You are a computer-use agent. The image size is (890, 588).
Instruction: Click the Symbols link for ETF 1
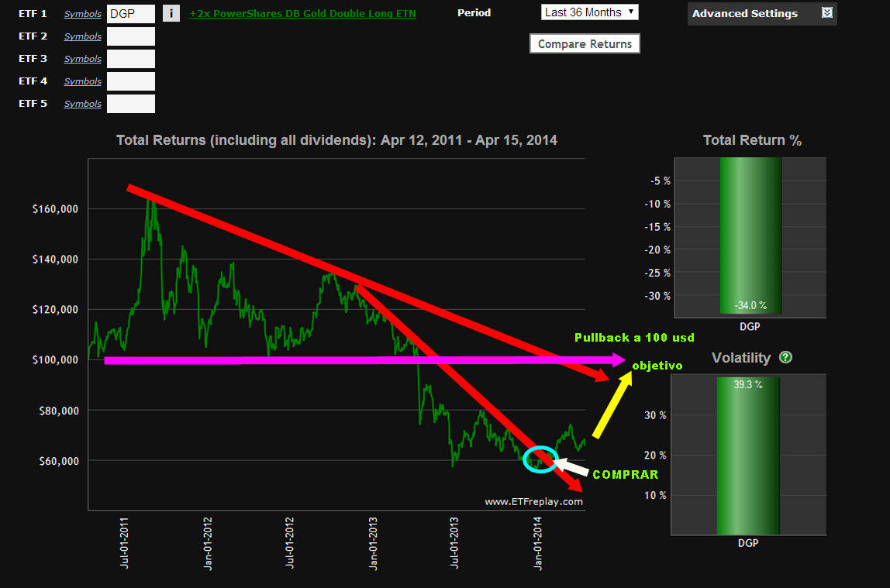pyautogui.click(x=82, y=14)
